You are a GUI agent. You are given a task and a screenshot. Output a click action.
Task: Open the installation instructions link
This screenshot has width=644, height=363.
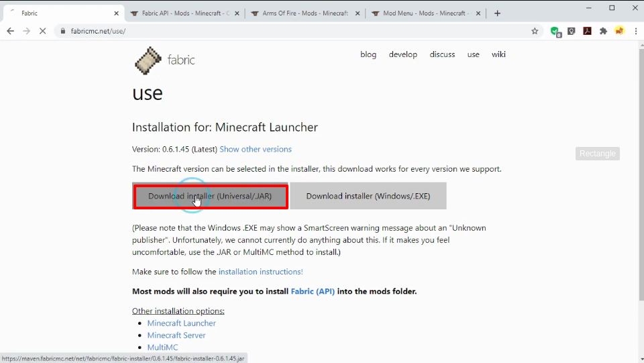[x=260, y=272]
